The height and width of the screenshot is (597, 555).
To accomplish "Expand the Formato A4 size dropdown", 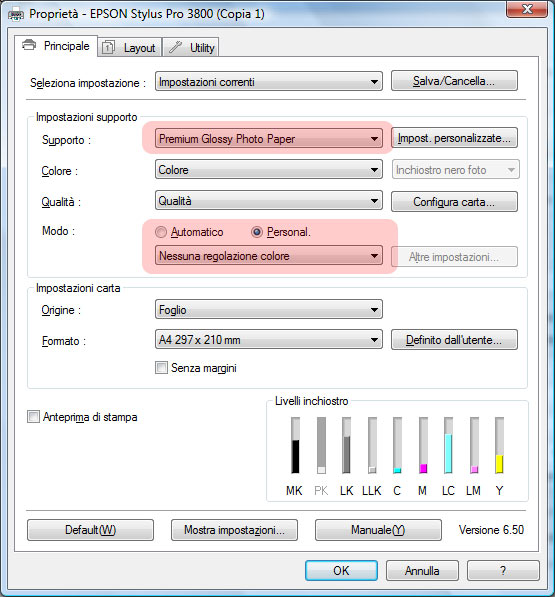I will [269, 339].
